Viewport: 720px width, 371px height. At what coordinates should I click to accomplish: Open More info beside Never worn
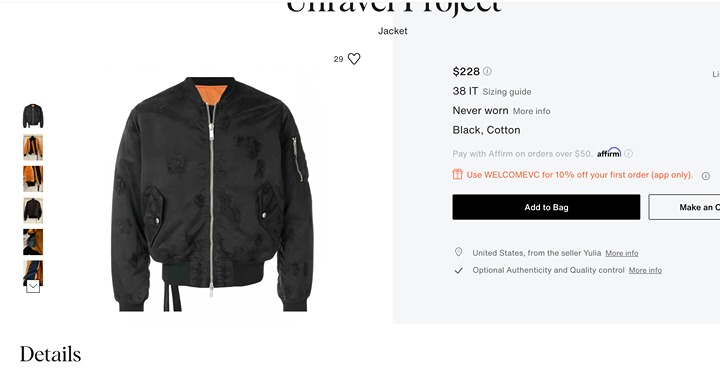(532, 111)
